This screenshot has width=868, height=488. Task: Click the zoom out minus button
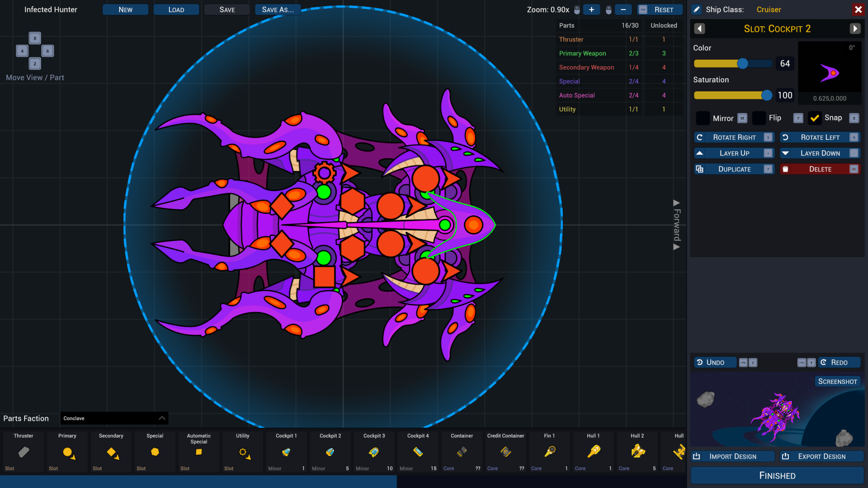pyautogui.click(x=623, y=9)
